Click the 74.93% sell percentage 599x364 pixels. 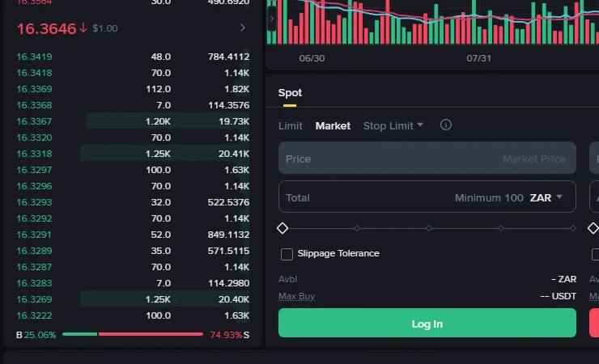tap(226, 335)
